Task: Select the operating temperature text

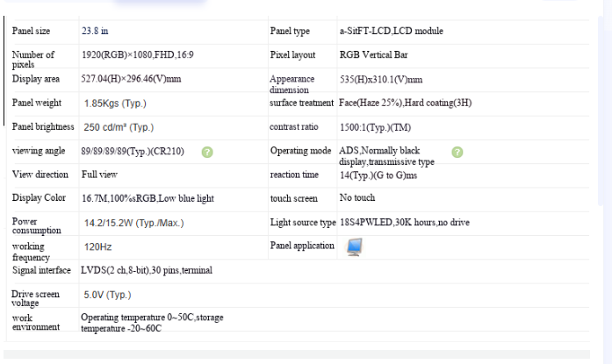Action: tap(152, 323)
